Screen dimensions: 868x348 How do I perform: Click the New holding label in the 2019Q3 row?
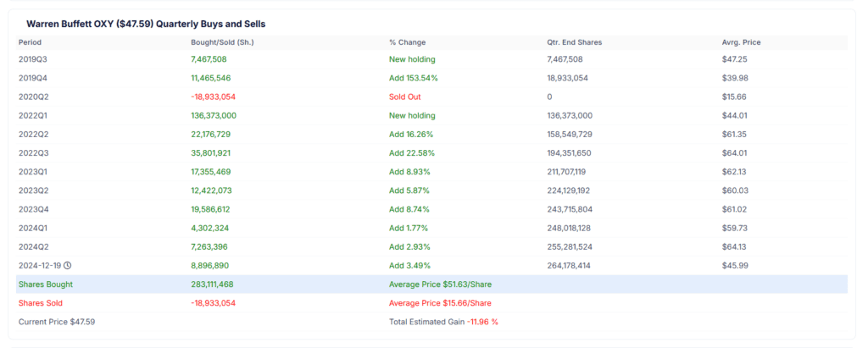coord(413,59)
